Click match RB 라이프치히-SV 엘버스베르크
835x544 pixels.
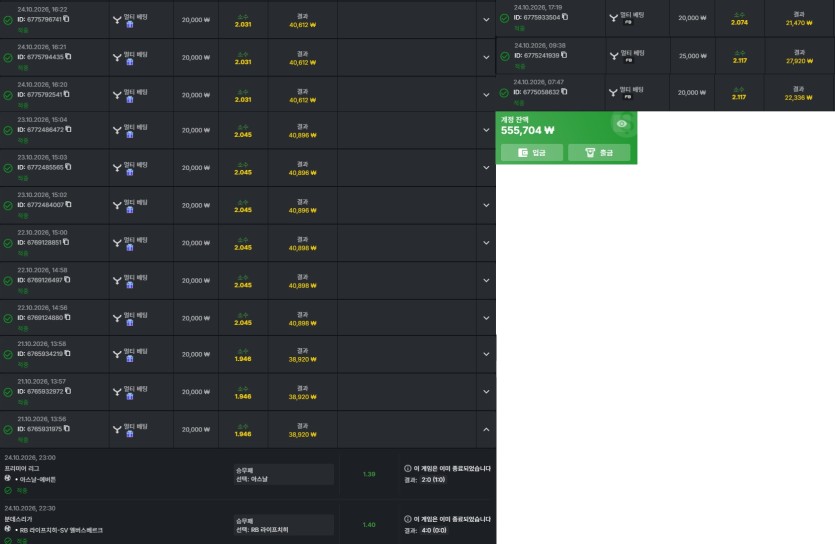pos(61,530)
